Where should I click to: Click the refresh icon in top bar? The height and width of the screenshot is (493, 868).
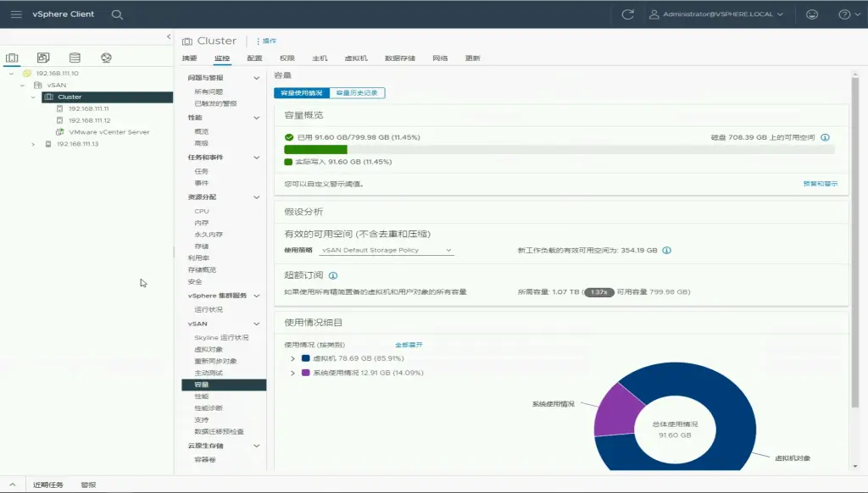tap(627, 14)
